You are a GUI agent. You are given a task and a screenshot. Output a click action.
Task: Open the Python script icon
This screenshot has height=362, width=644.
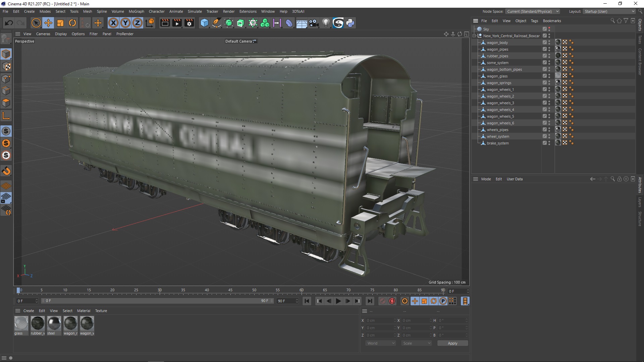pos(350,23)
